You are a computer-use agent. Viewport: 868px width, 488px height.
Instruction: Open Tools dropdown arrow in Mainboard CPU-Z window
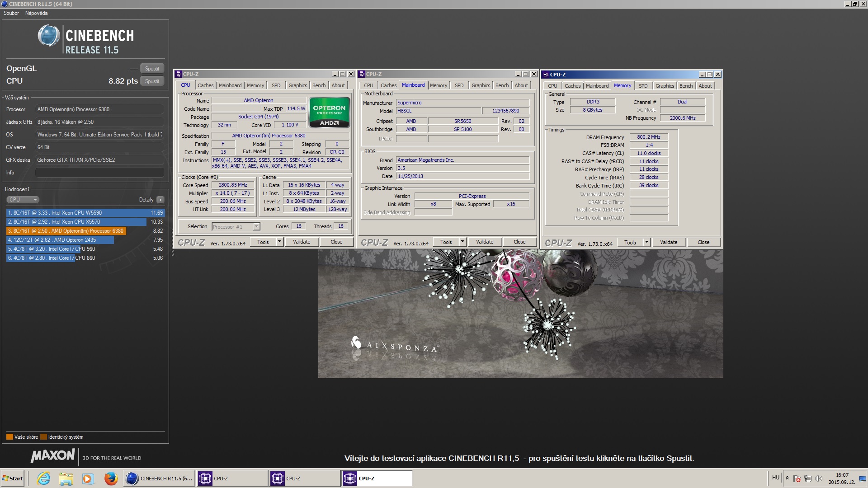pyautogui.click(x=462, y=242)
